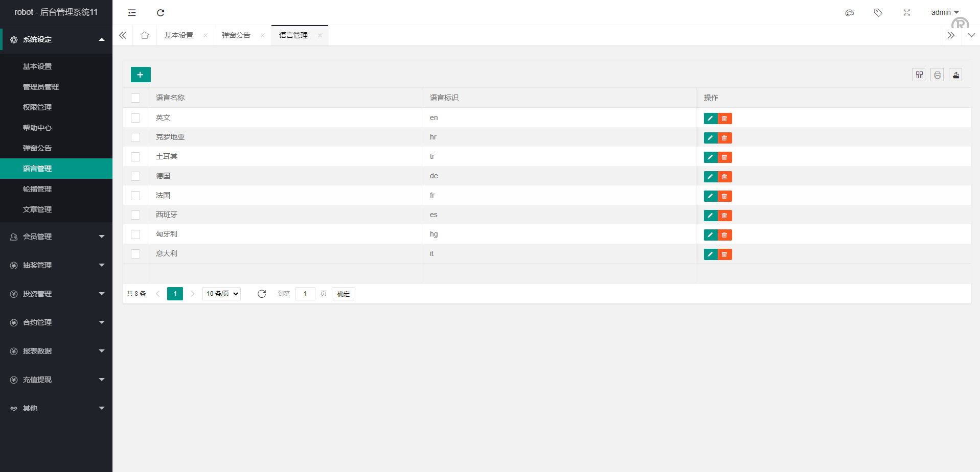Open 轮播管理 in the sidebar
980x472 pixels.
click(x=37, y=189)
